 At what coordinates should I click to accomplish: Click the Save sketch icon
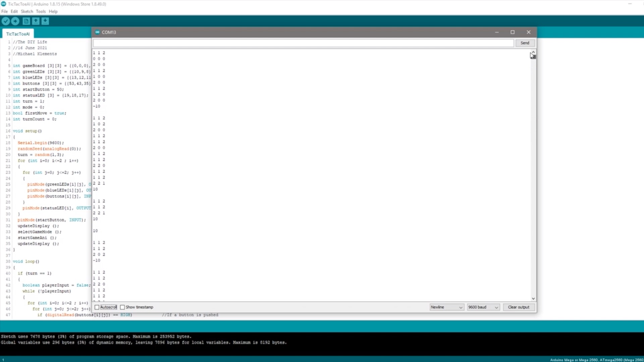click(x=45, y=21)
